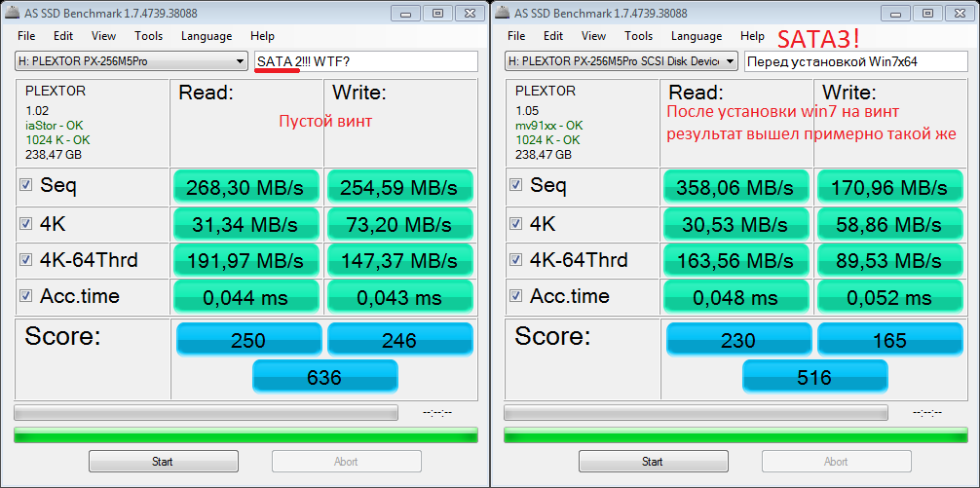Screen dimensions: 980x488
Task: Click the left window's AS SSD title icon
Action: [x=13, y=13]
